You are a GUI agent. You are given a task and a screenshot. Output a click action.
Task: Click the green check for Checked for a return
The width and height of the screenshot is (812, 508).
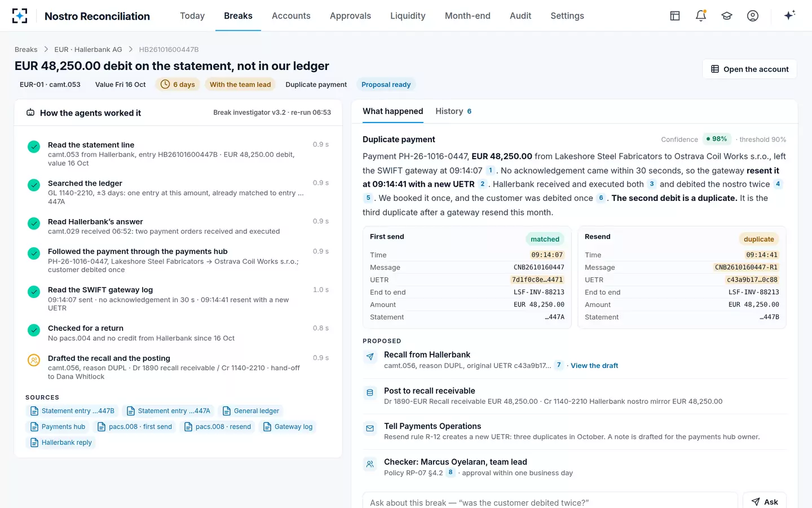[x=34, y=330]
